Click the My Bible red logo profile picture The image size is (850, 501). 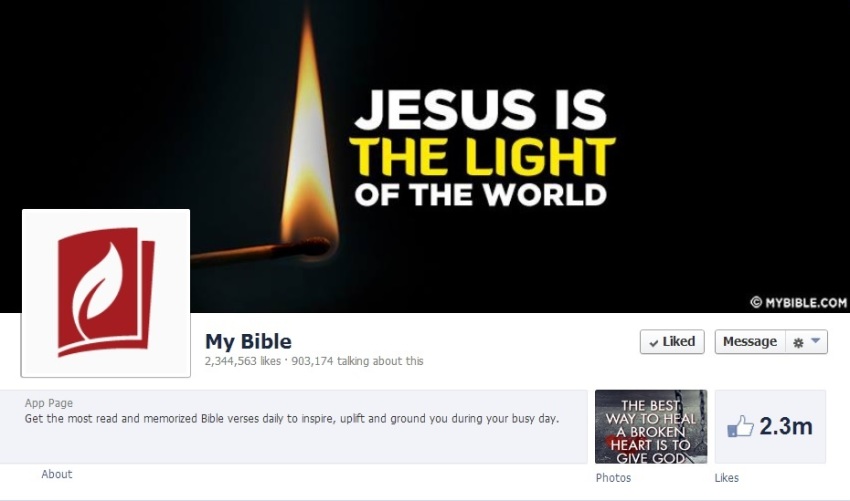[106, 293]
